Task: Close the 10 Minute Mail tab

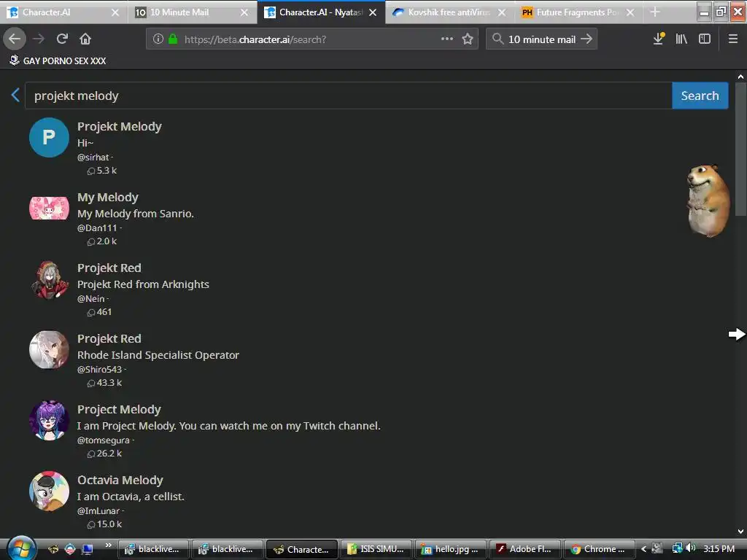Action: [x=244, y=12]
